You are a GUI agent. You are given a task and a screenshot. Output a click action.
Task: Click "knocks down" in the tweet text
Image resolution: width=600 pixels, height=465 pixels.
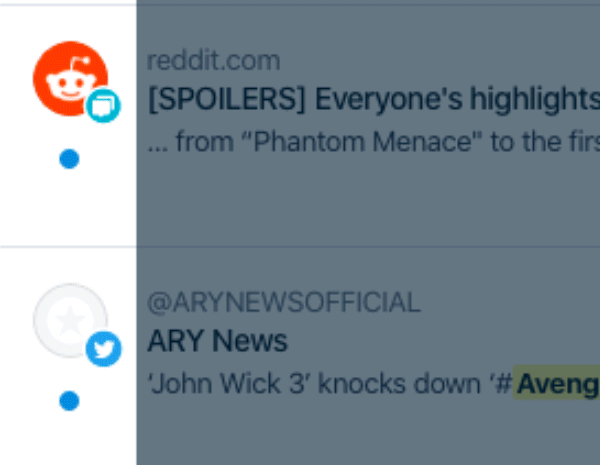coord(399,383)
